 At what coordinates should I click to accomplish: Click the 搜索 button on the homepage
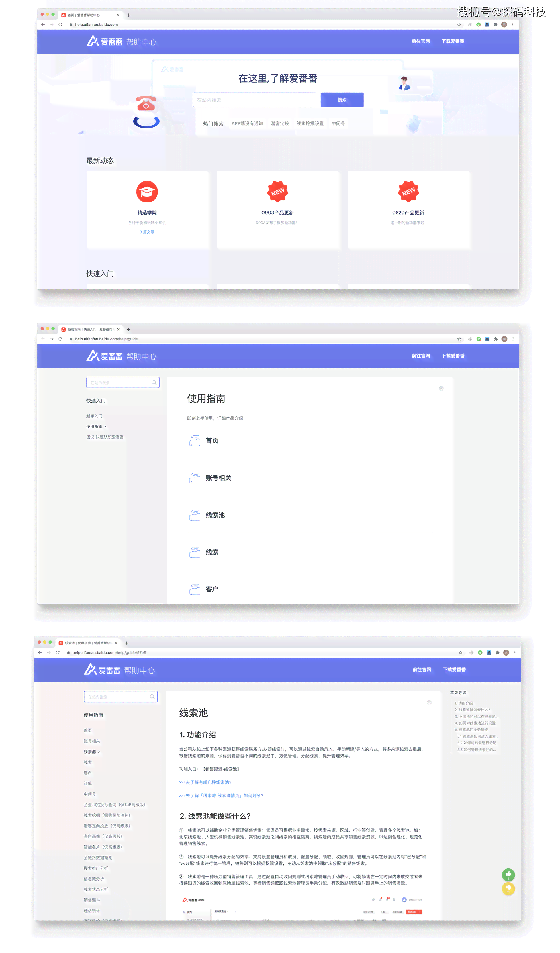click(342, 100)
